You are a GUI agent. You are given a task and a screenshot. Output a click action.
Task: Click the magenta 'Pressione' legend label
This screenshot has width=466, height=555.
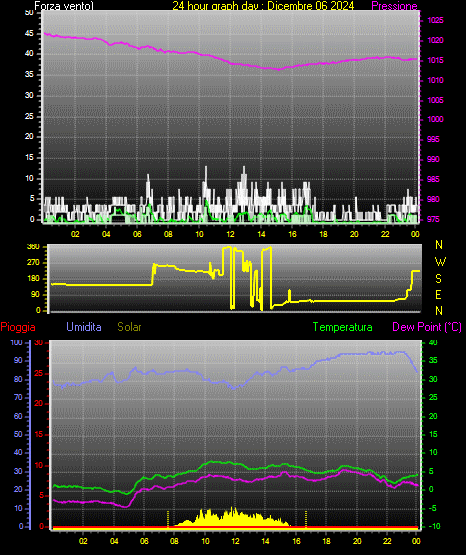(x=394, y=6)
